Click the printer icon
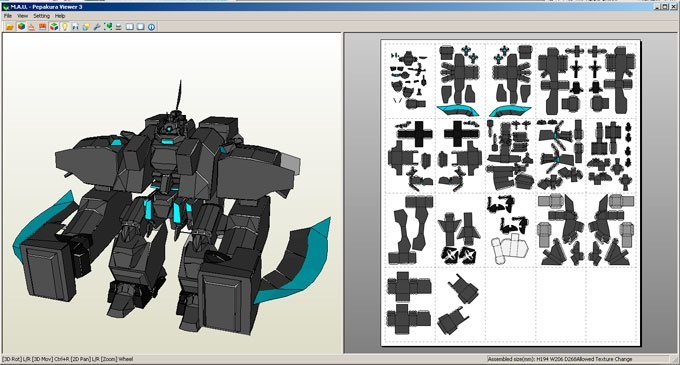680x365 pixels. tap(118, 27)
